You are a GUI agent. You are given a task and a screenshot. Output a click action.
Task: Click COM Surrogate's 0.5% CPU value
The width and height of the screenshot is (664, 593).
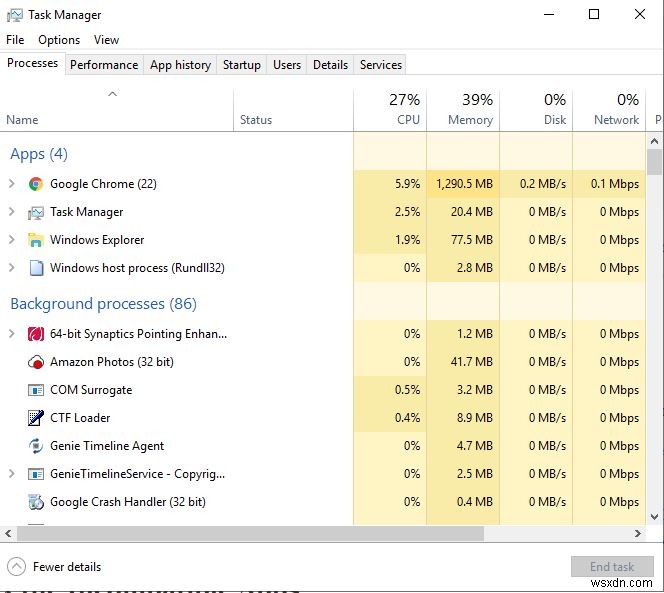(407, 390)
